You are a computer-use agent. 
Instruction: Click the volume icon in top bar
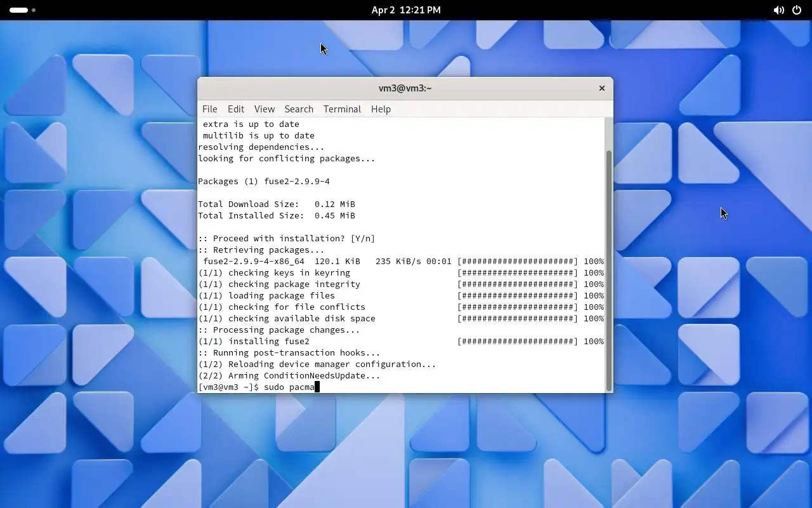(778, 10)
